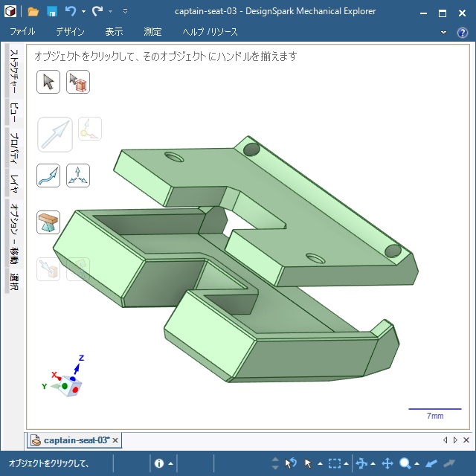
Task: Activate the box selection mode icon
Action: 335,463
